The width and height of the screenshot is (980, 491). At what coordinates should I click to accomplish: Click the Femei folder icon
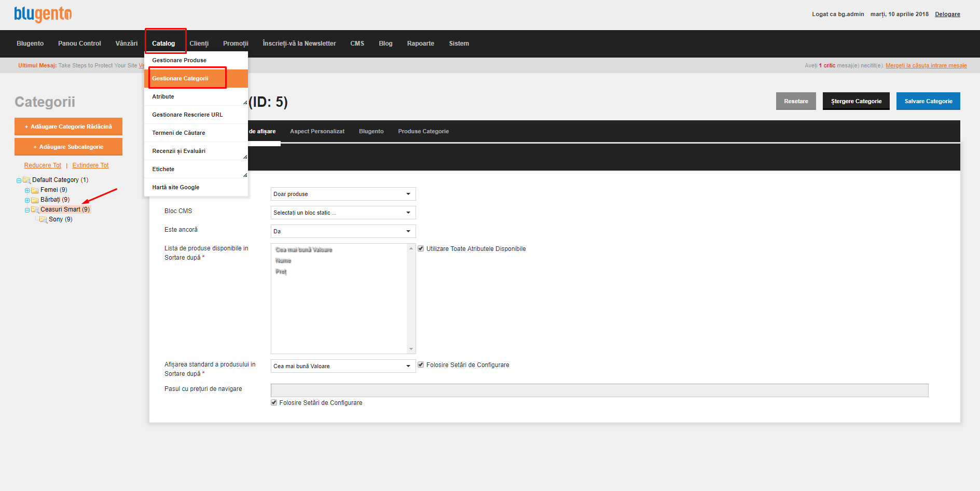35,190
